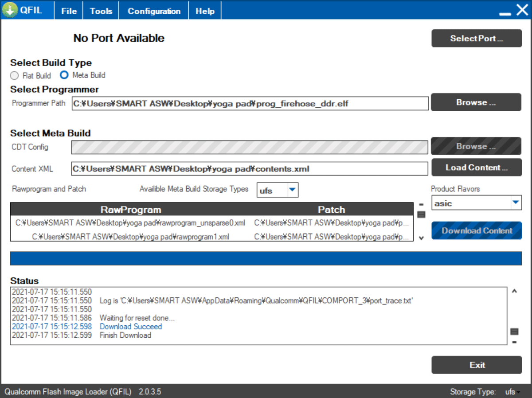
Task: Click the 'Download Succeed' log line
Action: tap(131, 327)
